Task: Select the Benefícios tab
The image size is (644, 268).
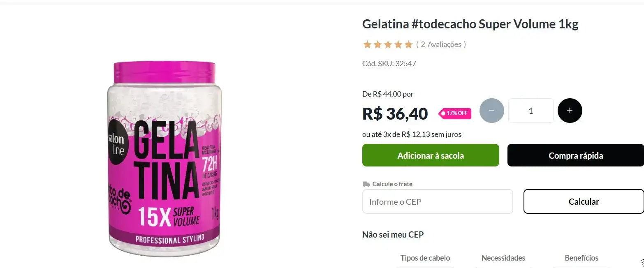Action: (581, 258)
